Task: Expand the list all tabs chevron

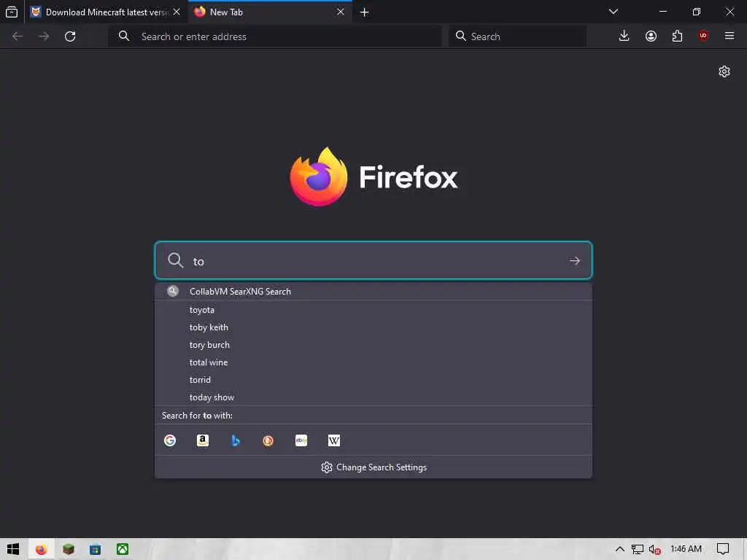Action: (614, 12)
